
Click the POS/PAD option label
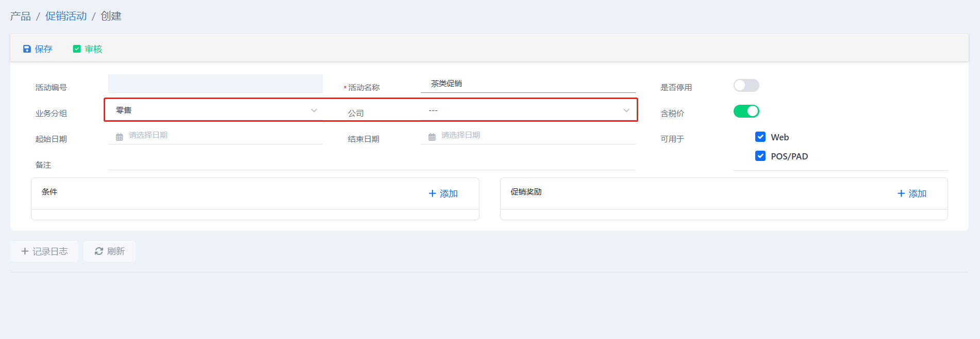[x=789, y=156]
